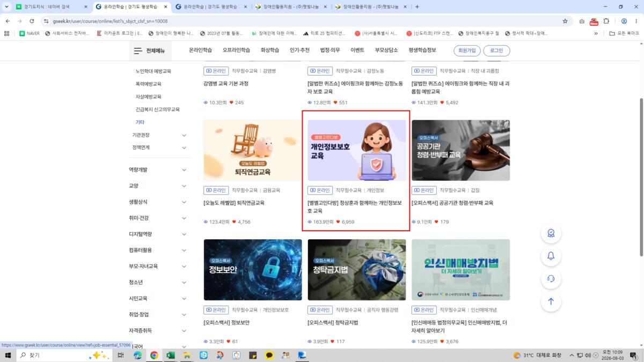Open Chrome from the taskbar
Viewport: 644px width, 362px height.
[x=154, y=355]
